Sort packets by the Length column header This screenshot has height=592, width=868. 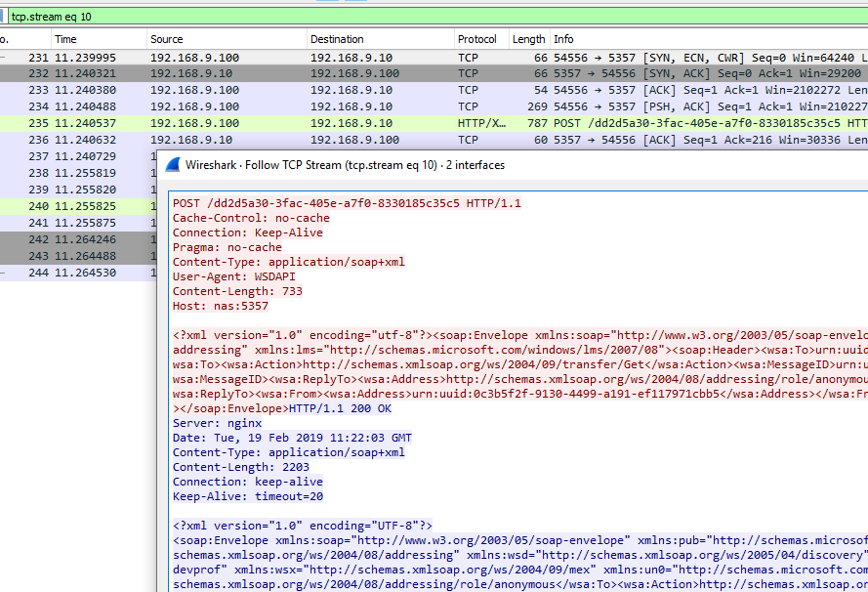[528, 39]
